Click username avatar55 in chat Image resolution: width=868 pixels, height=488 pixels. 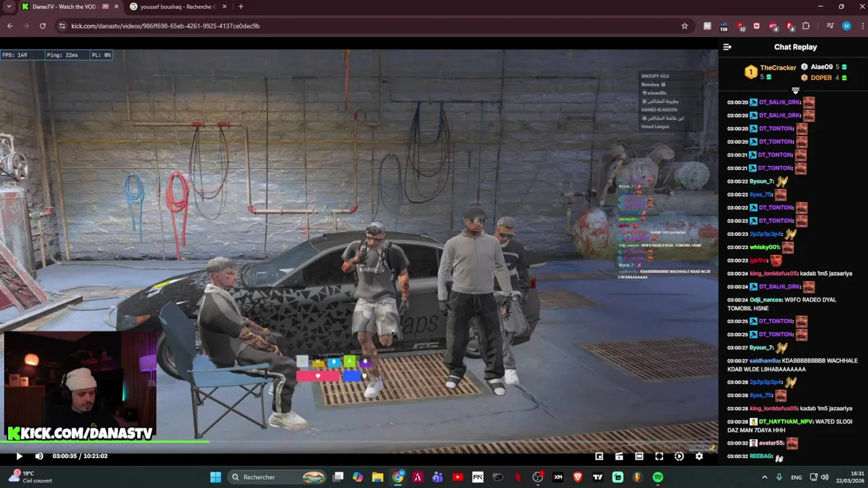click(x=771, y=443)
